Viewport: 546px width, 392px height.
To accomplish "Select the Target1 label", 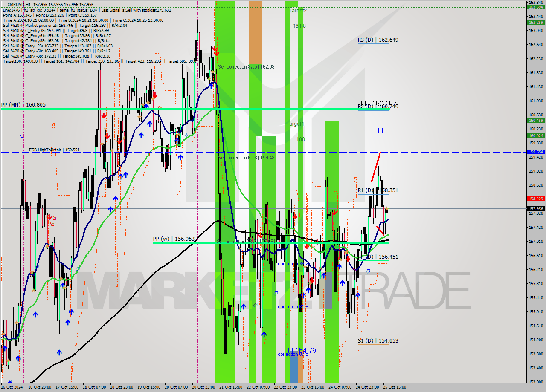I will tap(295, 124).
